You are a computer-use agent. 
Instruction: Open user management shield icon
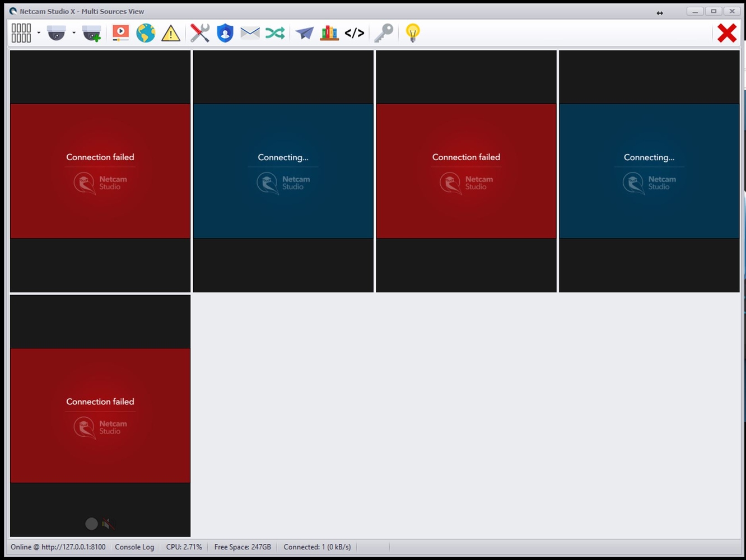(x=225, y=33)
